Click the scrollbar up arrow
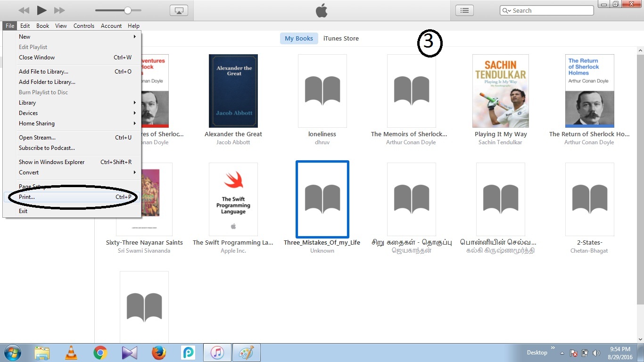This screenshot has height=362, width=644. tap(640, 50)
